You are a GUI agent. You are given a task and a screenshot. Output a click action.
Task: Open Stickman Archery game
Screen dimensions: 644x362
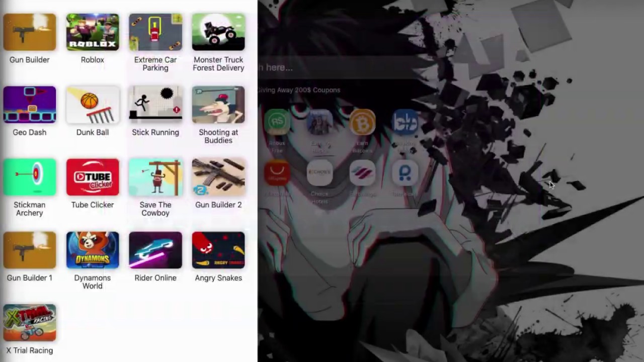pyautogui.click(x=30, y=177)
